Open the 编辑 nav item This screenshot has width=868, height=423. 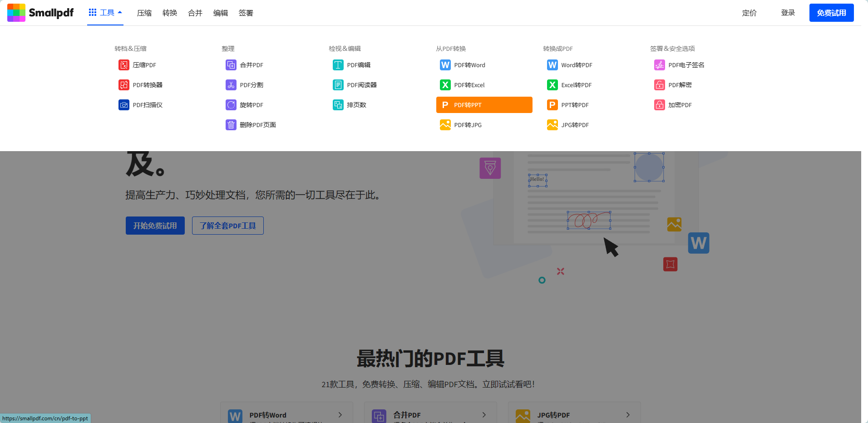pos(221,13)
